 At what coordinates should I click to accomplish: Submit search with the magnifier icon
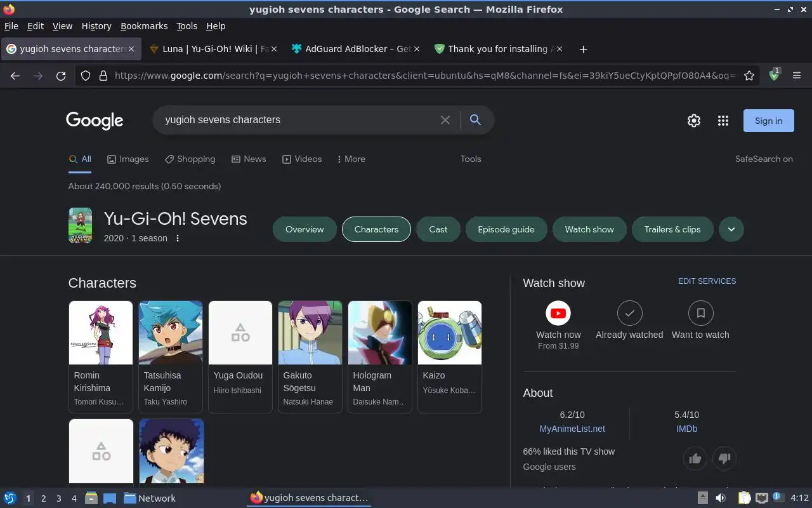[x=475, y=120]
